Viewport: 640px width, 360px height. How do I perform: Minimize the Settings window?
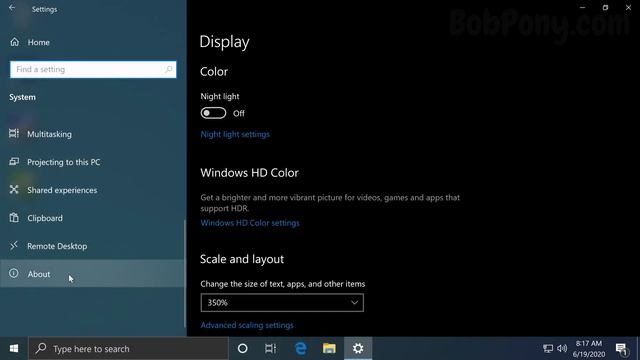[582, 7]
